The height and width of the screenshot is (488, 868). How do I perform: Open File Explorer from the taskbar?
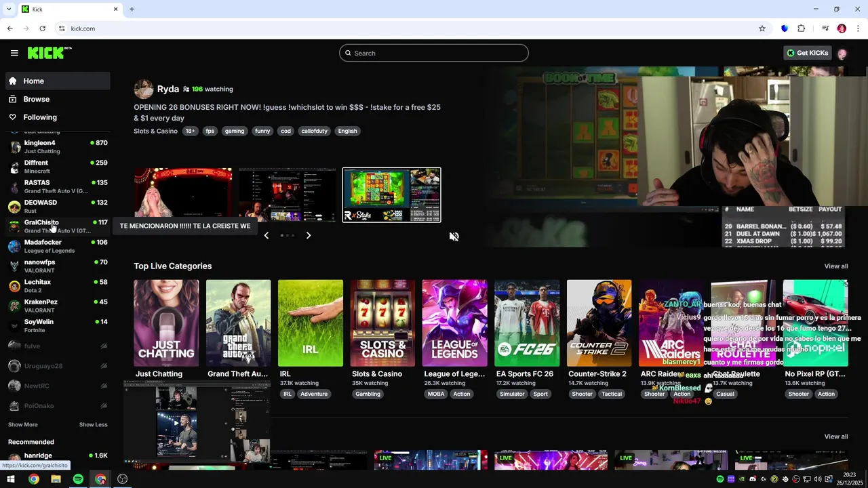coord(56,479)
